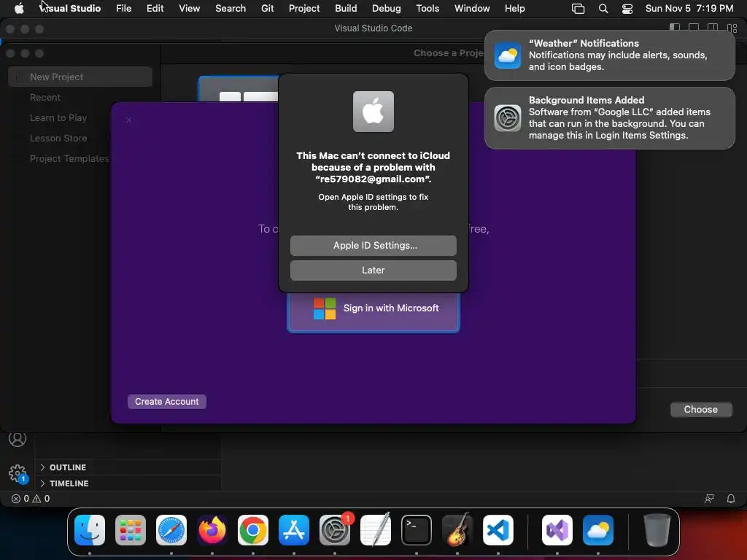Click Create Account button
The width and height of the screenshot is (747, 560).
click(x=167, y=402)
